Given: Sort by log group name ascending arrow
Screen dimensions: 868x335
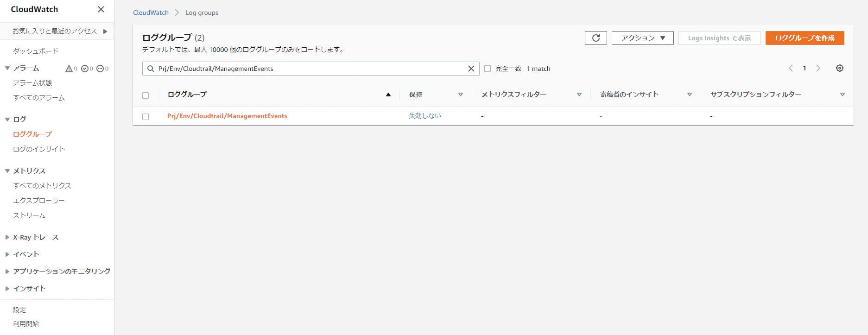Looking at the screenshot, I should (388, 95).
